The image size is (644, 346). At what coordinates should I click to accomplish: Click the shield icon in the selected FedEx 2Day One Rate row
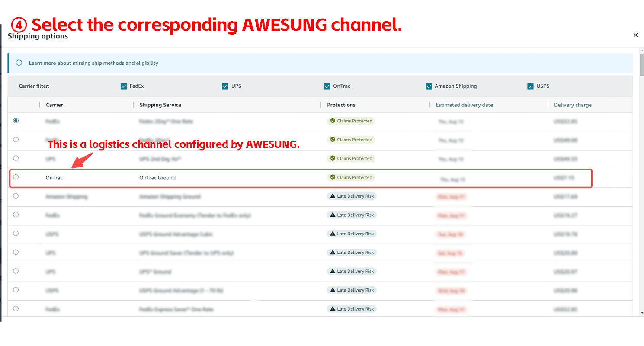pyautogui.click(x=333, y=121)
